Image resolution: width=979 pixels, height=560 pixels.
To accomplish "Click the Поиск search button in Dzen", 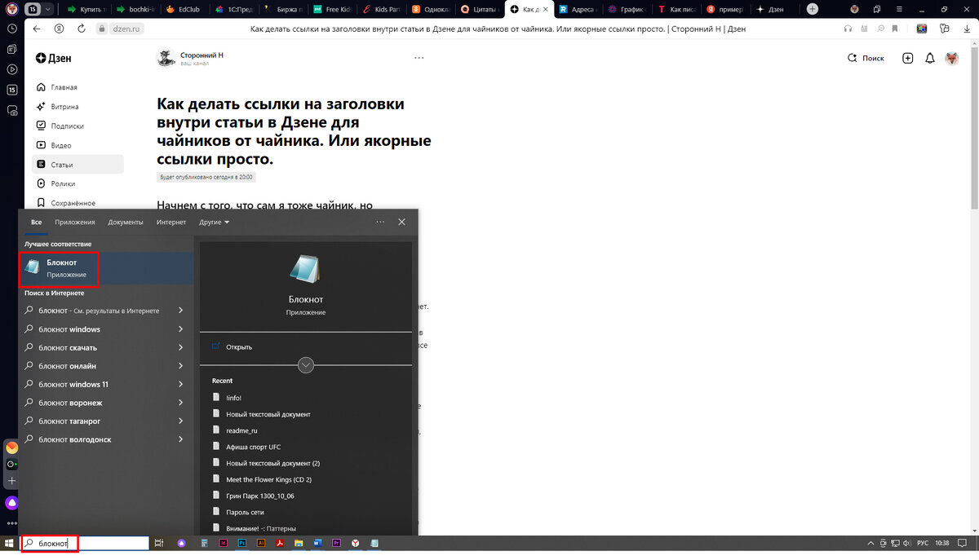I will [x=866, y=58].
